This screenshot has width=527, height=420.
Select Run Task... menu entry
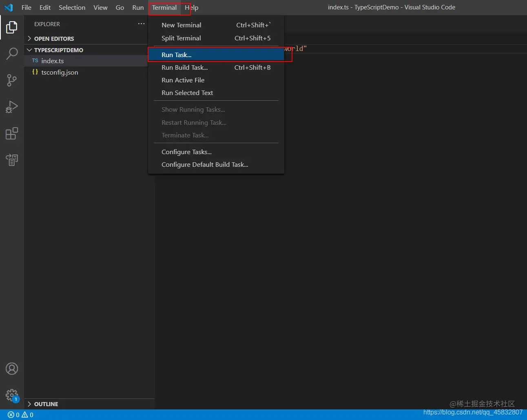coord(216,55)
